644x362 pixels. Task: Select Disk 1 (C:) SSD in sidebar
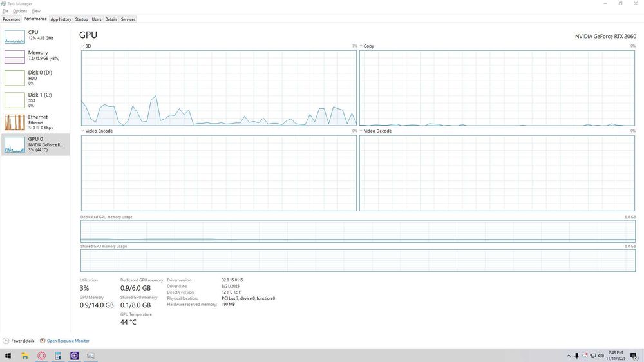[35, 100]
